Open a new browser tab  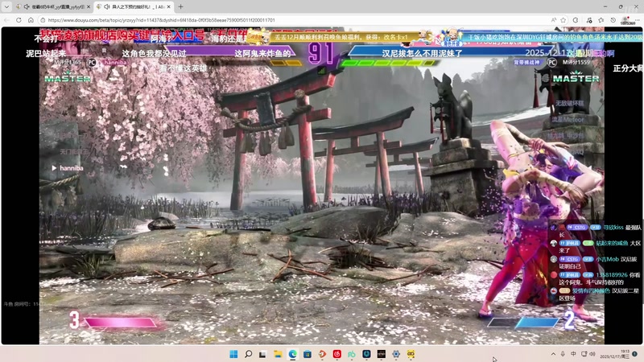[x=180, y=6]
